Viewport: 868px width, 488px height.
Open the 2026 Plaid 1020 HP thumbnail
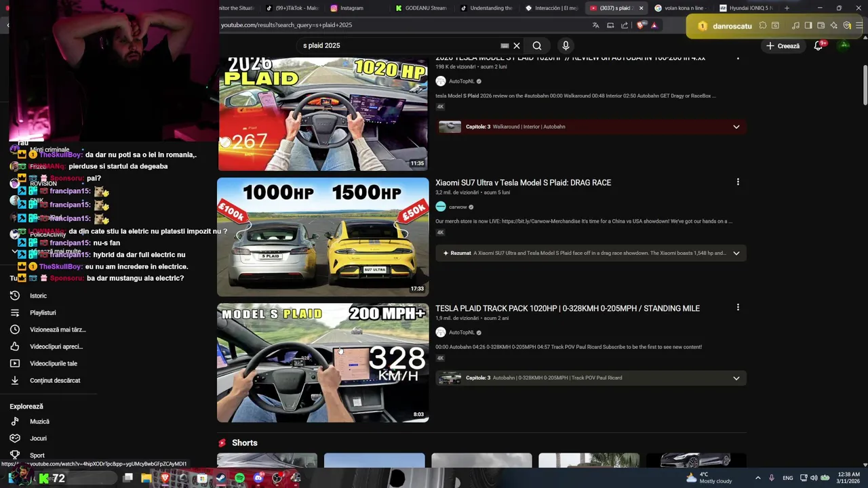(323, 114)
